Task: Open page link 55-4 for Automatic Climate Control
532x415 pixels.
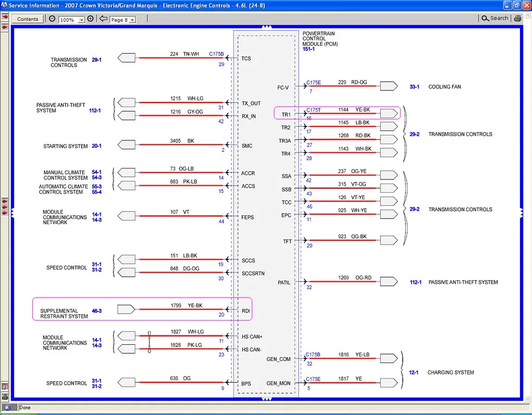Action: pos(96,192)
